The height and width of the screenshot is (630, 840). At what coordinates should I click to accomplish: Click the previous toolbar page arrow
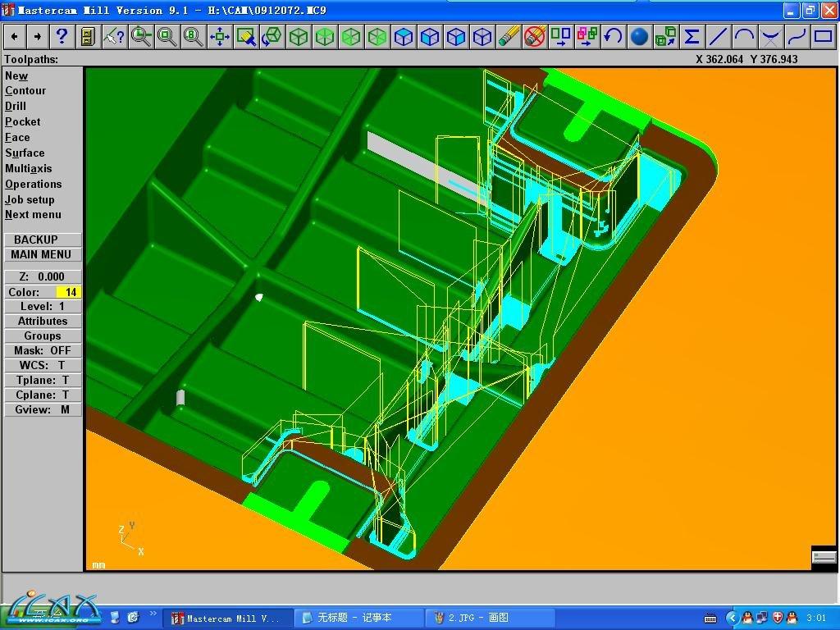pyautogui.click(x=15, y=37)
